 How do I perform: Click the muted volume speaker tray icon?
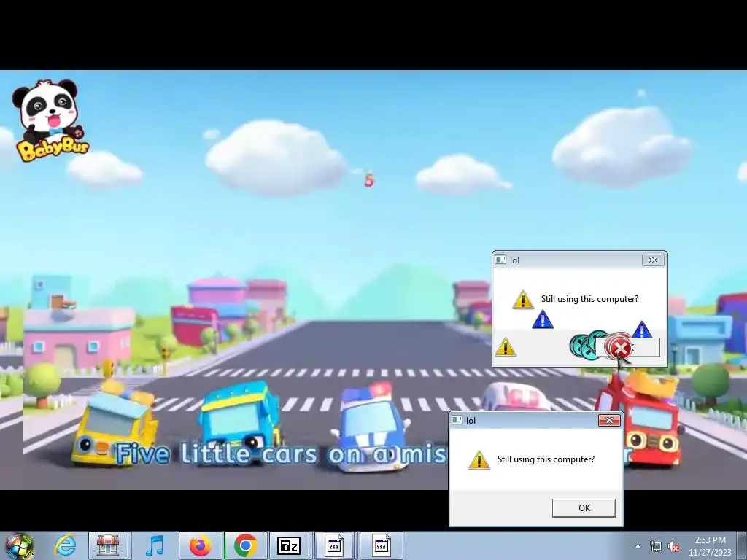pos(673,547)
